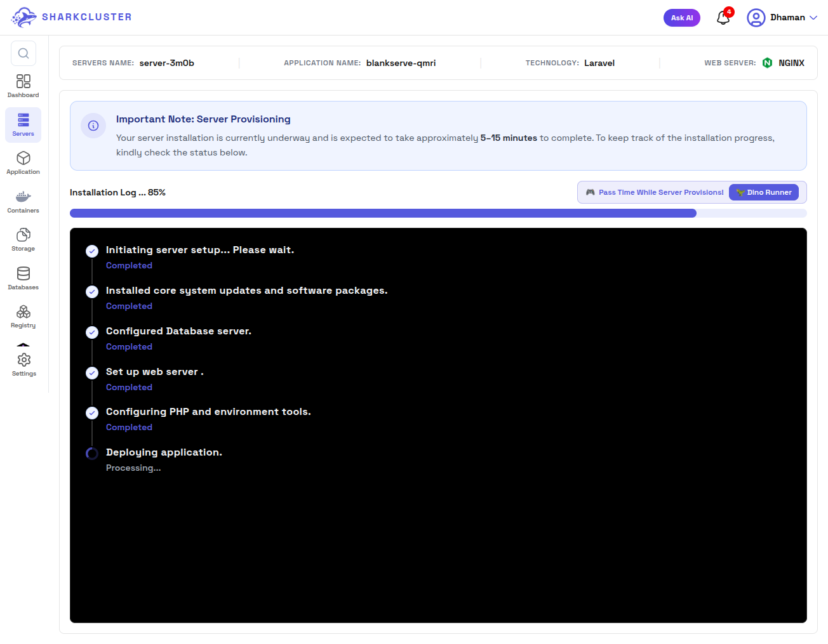
Task: Click the 'Installation Log ... 85%' label
Action: tap(117, 192)
